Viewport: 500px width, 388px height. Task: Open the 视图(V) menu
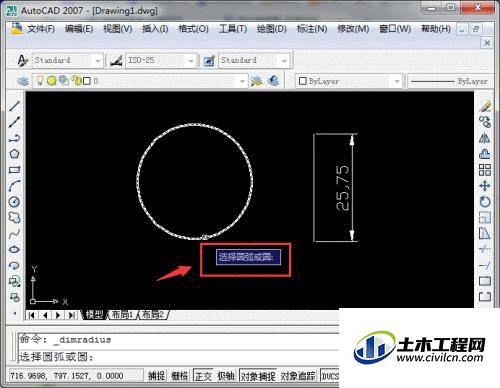118,29
